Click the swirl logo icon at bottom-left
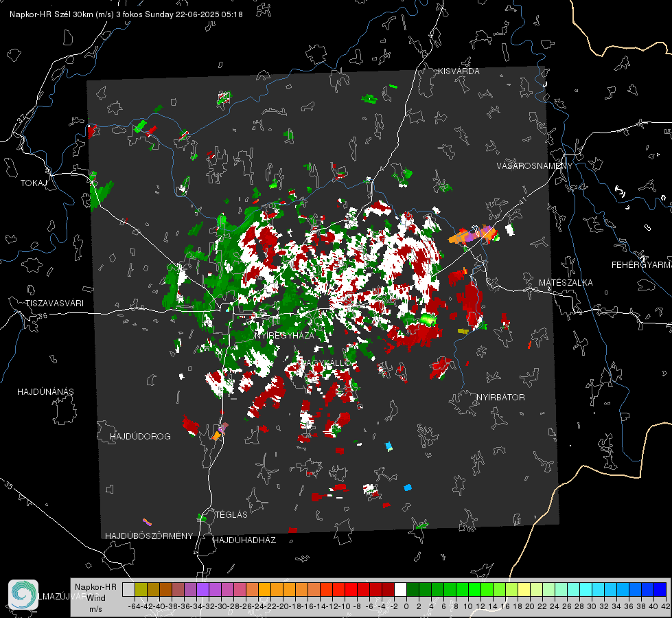Screen dimensions: 672x618 point(23,595)
